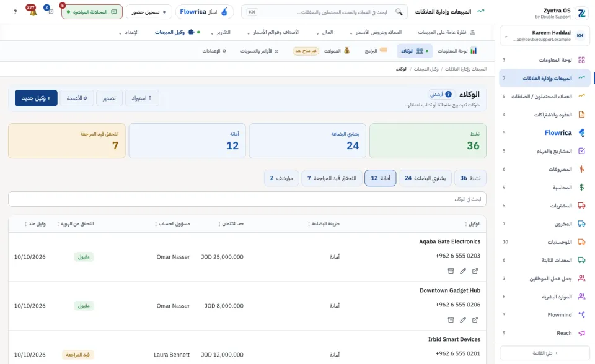Open the notifications bell with 277 badge
Image resolution: width=595 pixels, height=364 pixels.
tap(32, 11)
